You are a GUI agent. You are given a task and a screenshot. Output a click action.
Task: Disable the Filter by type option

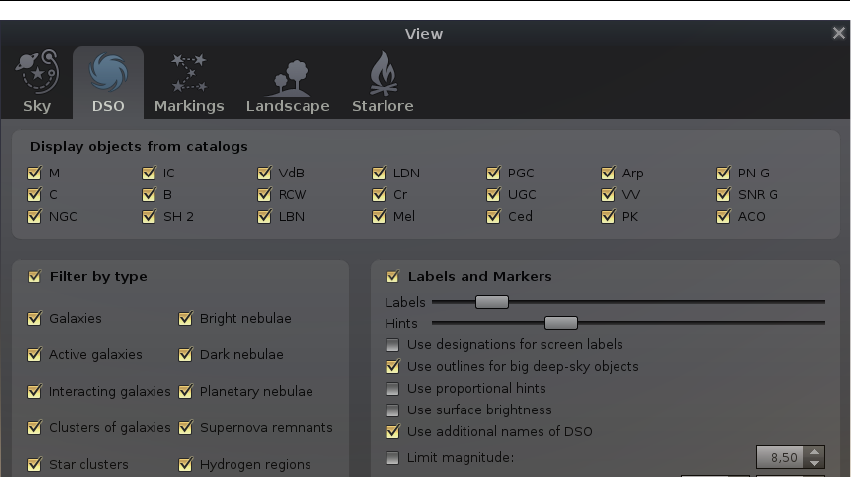coord(35,277)
